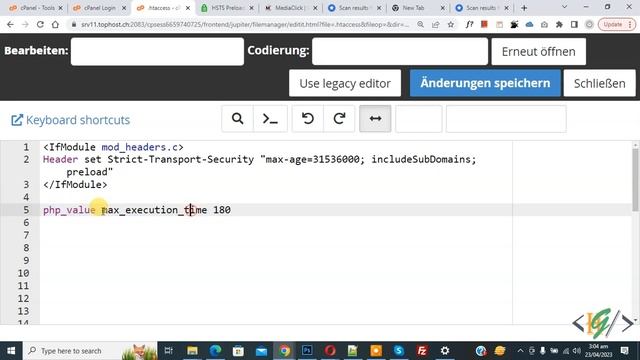
Task: Click Use legacy editor button
Action: (x=345, y=83)
